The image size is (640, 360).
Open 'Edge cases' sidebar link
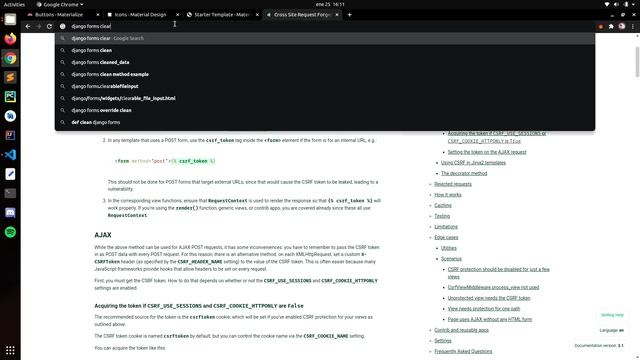point(446,238)
